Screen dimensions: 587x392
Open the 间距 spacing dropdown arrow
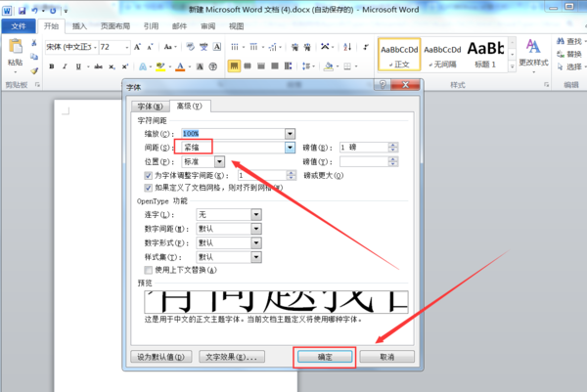291,148
